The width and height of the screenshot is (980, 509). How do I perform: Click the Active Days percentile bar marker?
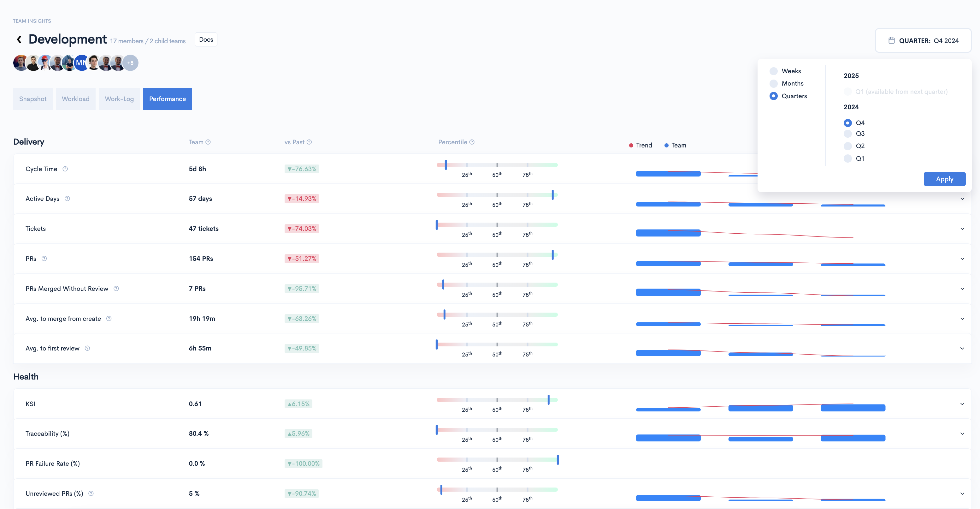[553, 195]
